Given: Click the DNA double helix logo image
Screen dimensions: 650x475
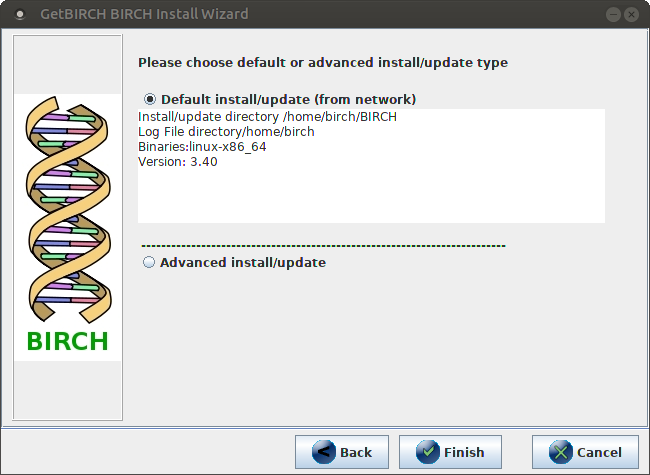Looking at the screenshot, I should coord(68,210).
